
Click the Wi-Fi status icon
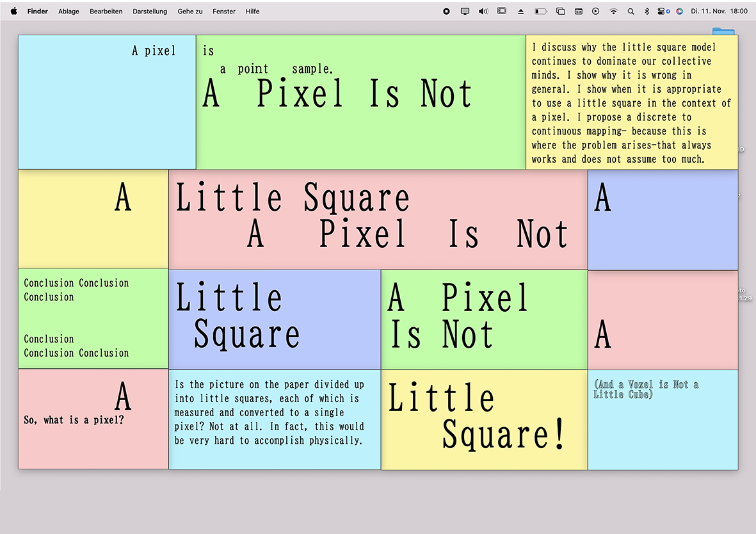point(614,12)
